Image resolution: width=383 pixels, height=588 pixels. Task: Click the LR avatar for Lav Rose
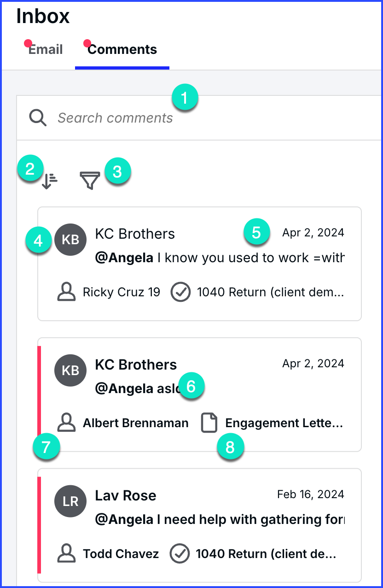[70, 501]
